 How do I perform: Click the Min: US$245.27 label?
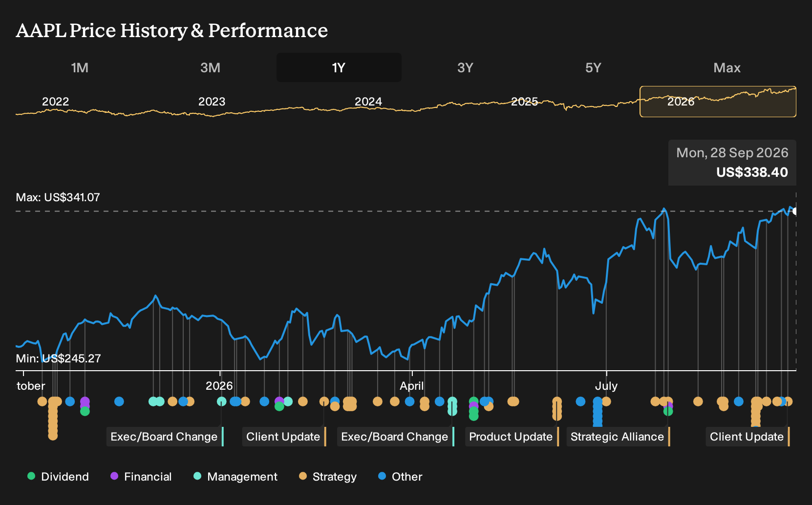click(x=58, y=358)
